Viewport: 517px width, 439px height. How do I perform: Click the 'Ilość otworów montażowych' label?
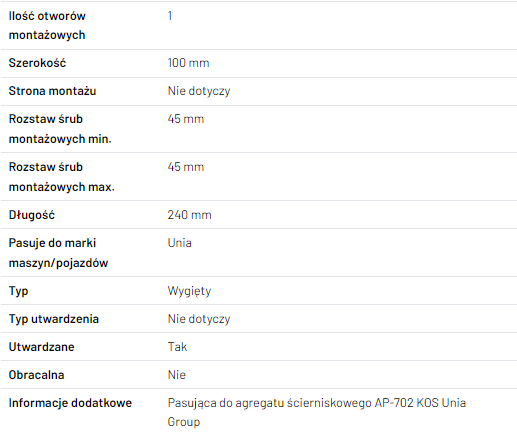click(x=47, y=25)
